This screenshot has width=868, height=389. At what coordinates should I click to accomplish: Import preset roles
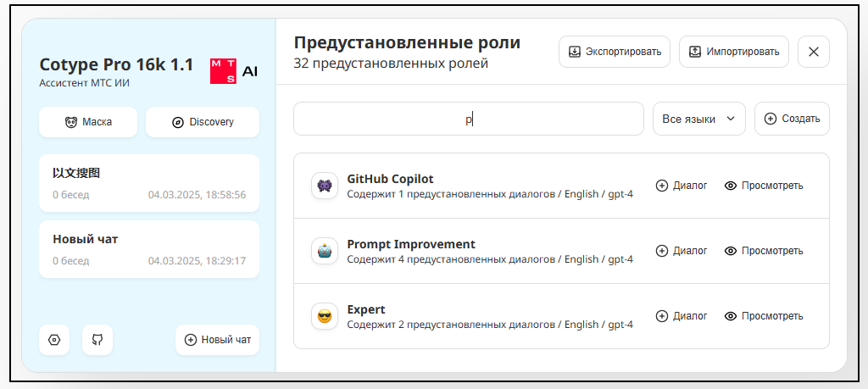click(x=734, y=52)
